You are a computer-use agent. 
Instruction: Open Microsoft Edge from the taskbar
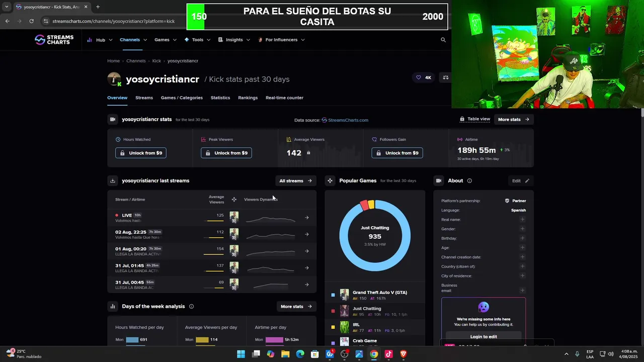(x=300, y=354)
